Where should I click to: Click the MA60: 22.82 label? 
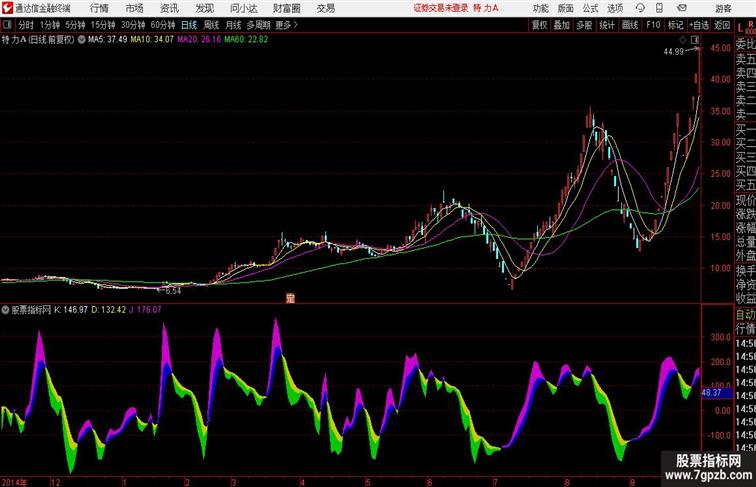(x=246, y=40)
